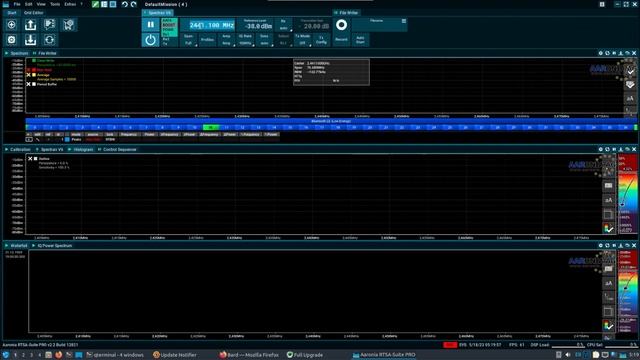Open Update Notifier in taskbar
640x360 pixels.
pyautogui.click(x=175, y=355)
